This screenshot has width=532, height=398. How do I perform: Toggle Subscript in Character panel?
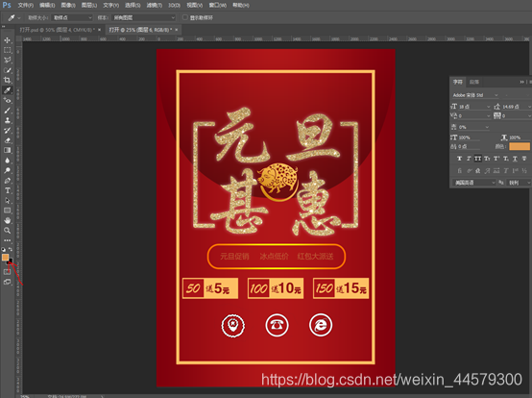[505, 159]
